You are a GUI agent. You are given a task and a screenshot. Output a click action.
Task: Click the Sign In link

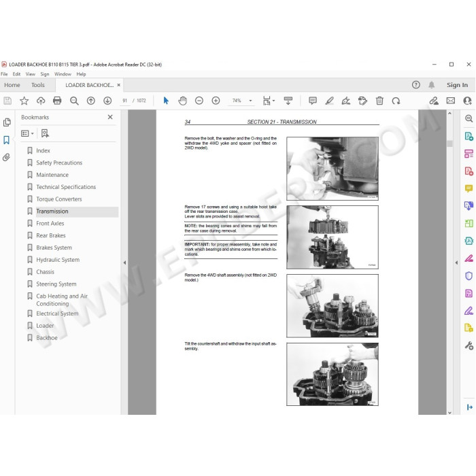tap(457, 85)
